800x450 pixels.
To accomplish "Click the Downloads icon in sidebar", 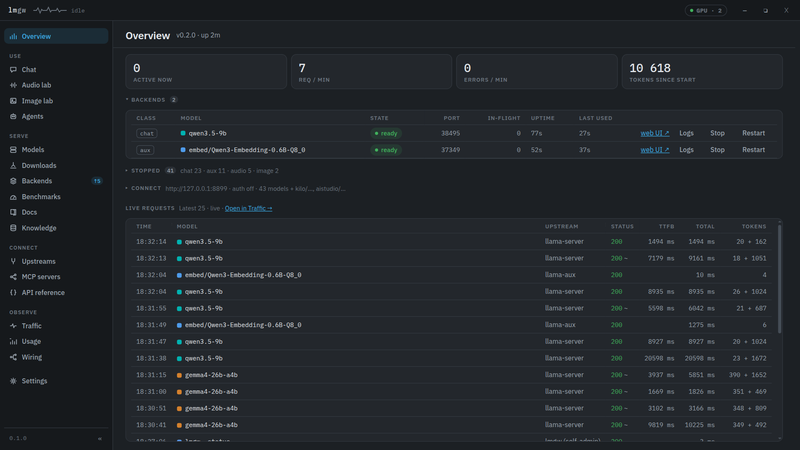I will [13, 165].
